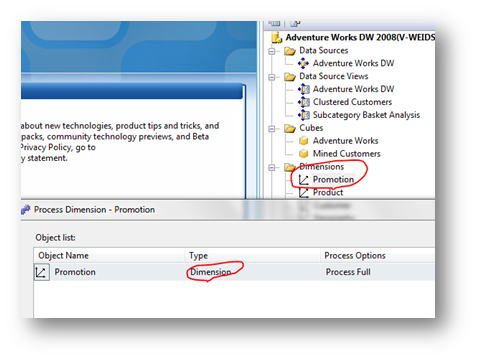Click the data source icon for Adventure Works DW
This screenshot has height=360, width=477.
click(x=303, y=63)
